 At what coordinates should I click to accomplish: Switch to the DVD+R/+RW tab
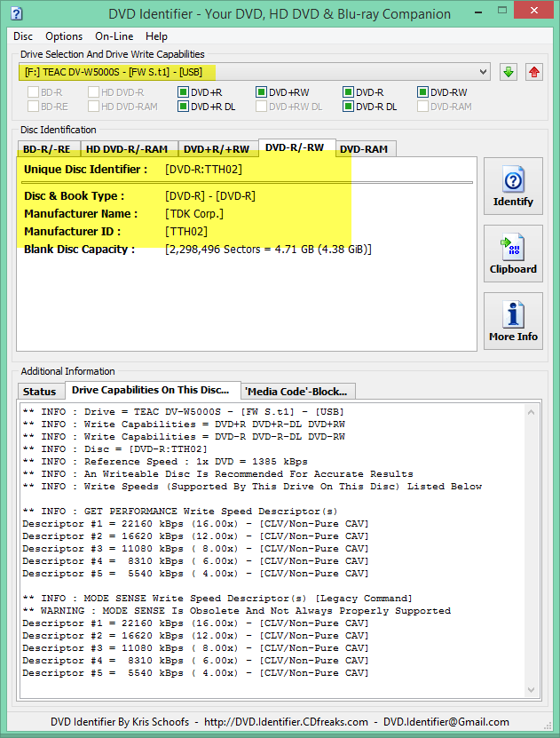point(217,148)
